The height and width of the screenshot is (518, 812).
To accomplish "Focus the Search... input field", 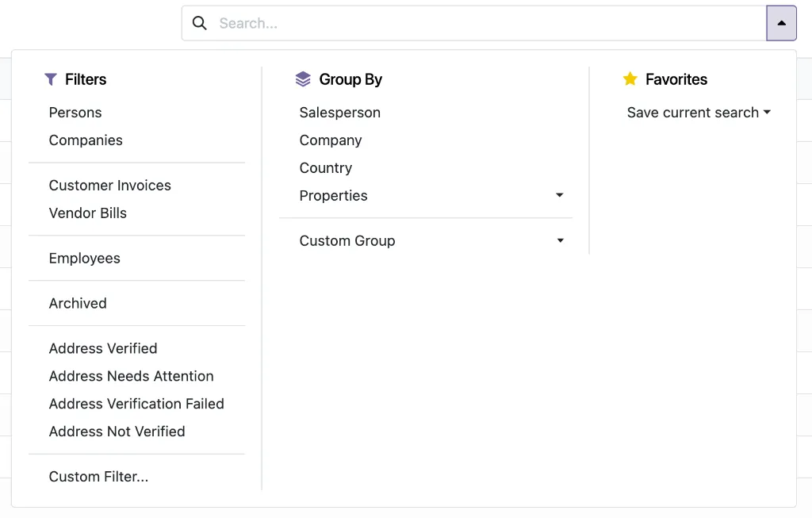I will pos(490,23).
